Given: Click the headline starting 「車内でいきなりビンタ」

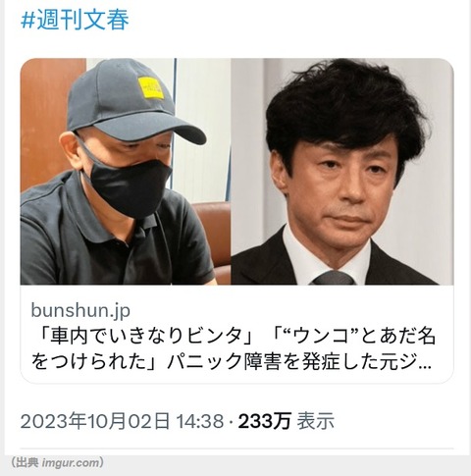Looking at the screenshot, I should tap(234, 349).
